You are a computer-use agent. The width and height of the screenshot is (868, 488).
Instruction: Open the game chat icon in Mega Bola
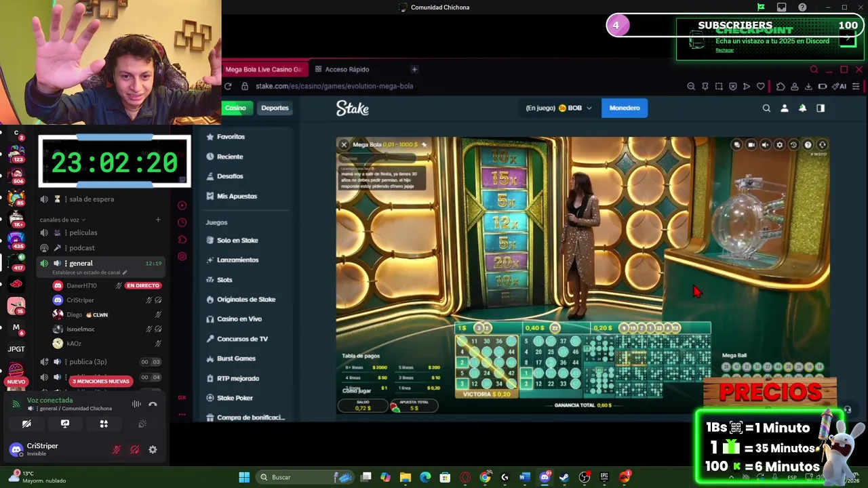[737, 144]
